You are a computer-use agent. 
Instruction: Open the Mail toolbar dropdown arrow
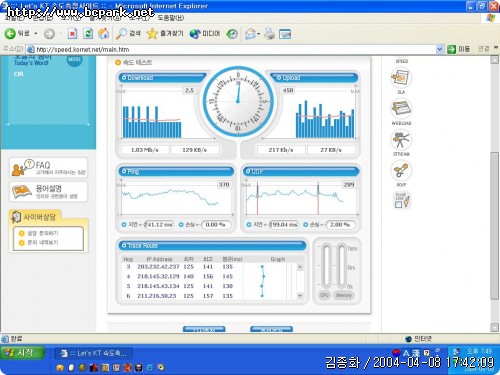[x=258, y=34]
